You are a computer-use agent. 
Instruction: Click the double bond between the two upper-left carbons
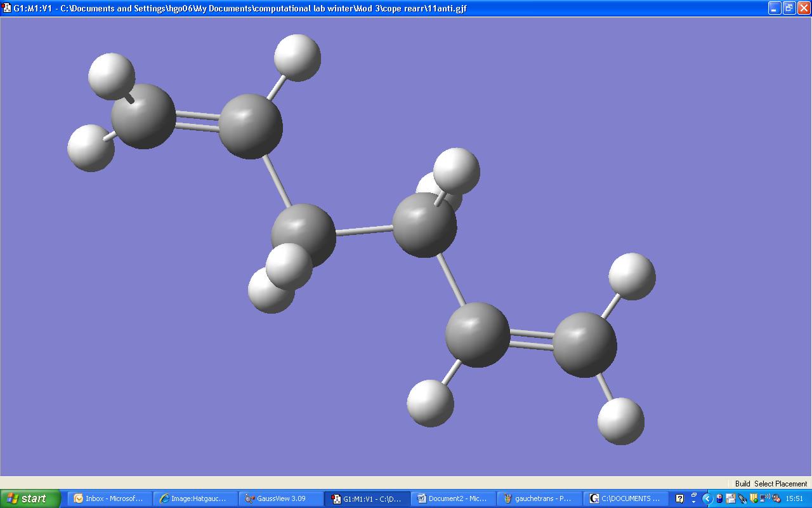(x=197, y=121)
